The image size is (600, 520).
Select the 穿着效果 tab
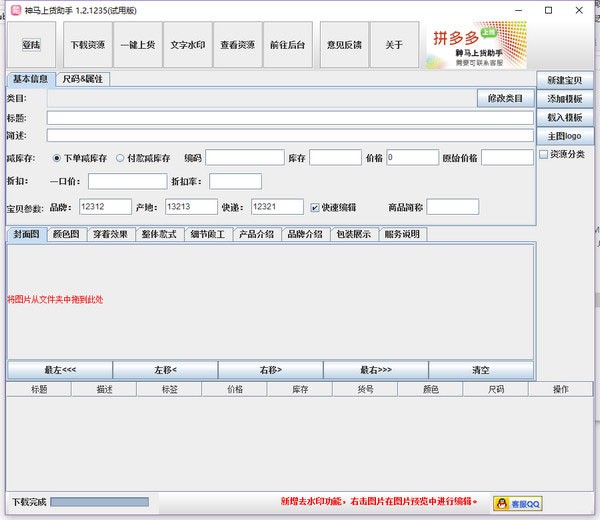tap(111, 234)
